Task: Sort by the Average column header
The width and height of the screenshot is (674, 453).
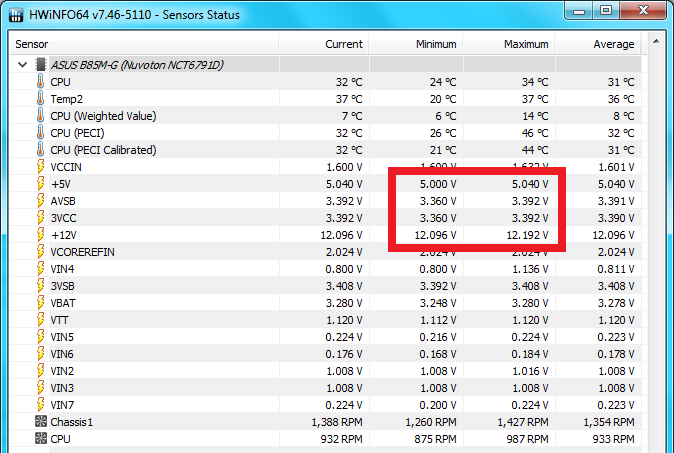Action: tap(598, 44)
